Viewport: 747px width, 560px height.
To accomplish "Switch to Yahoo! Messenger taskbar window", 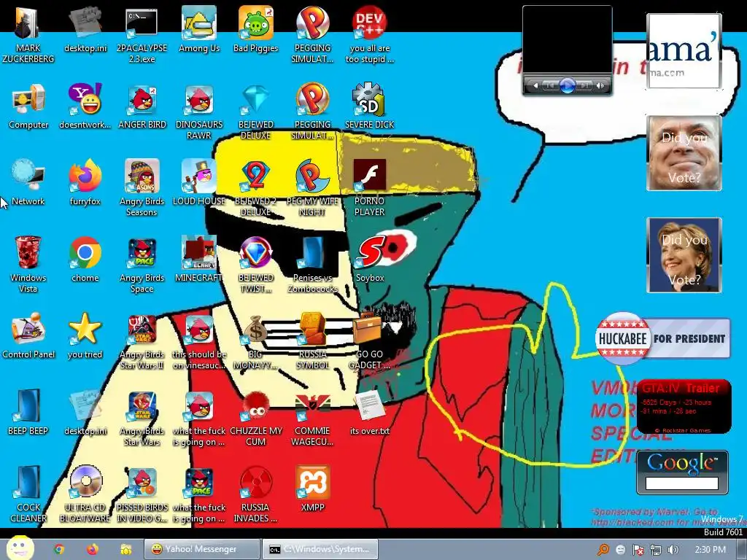I will (202, 549).
